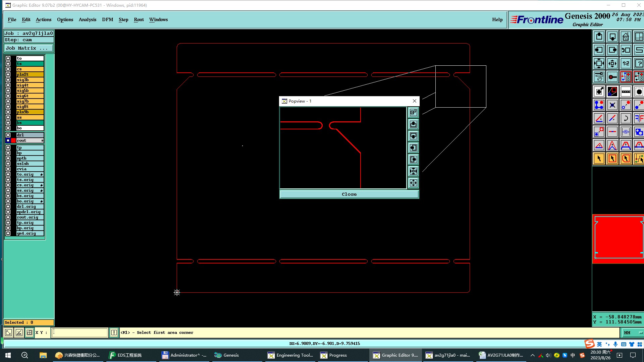Click the home view icon
The image size is (644, 362).
coord(626,37)
